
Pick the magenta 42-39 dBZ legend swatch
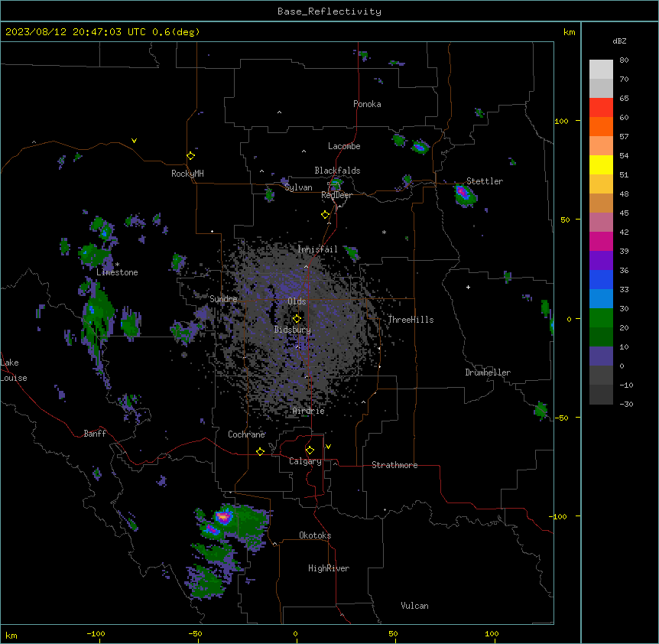coord(601,241)
